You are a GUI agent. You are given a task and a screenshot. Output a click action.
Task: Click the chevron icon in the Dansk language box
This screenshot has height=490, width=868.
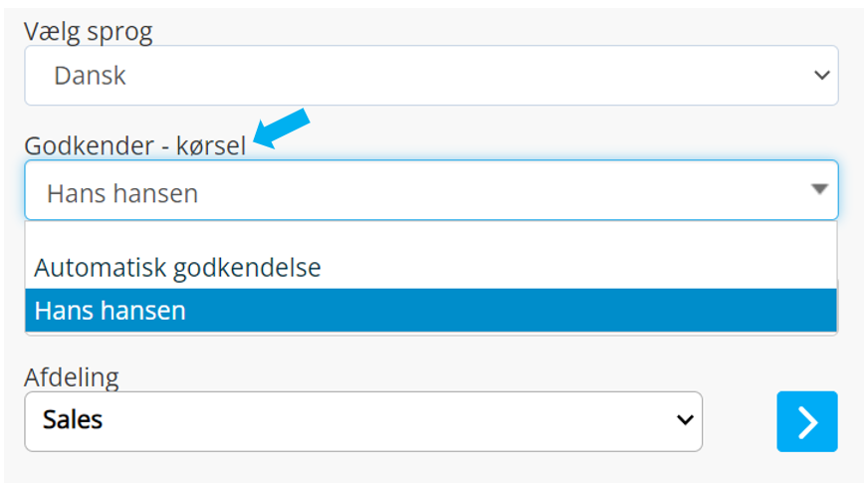pos(821,75)
